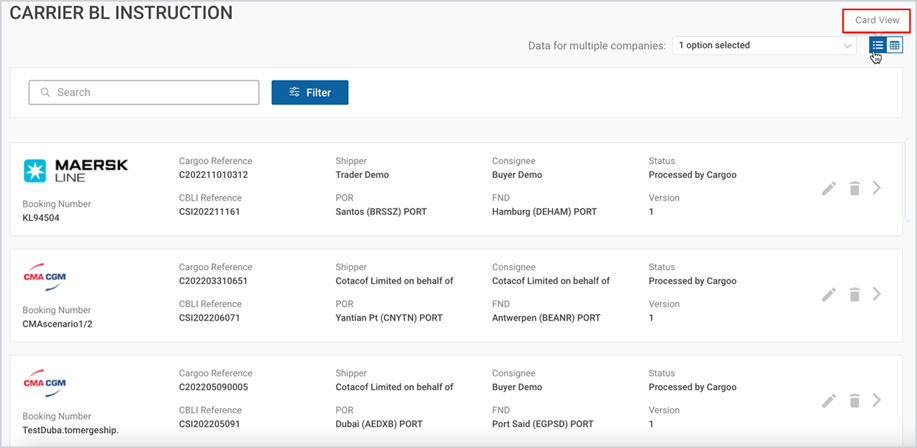Delete the TestDuba.tomergeship. booking entry
917x448 pixels.
click(x=854, y=401)
